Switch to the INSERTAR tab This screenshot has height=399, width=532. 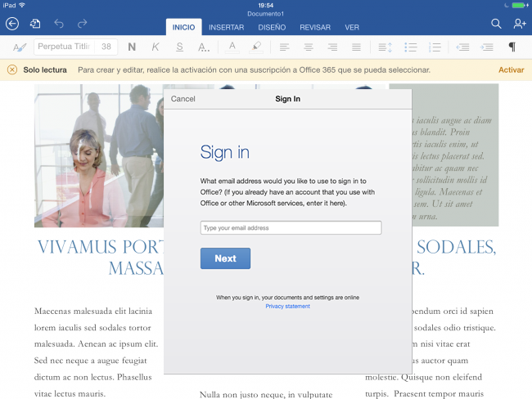[226, 27]
